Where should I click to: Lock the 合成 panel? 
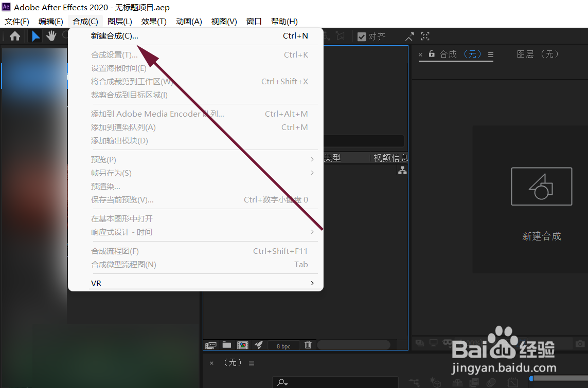click(x=431, y=54)
